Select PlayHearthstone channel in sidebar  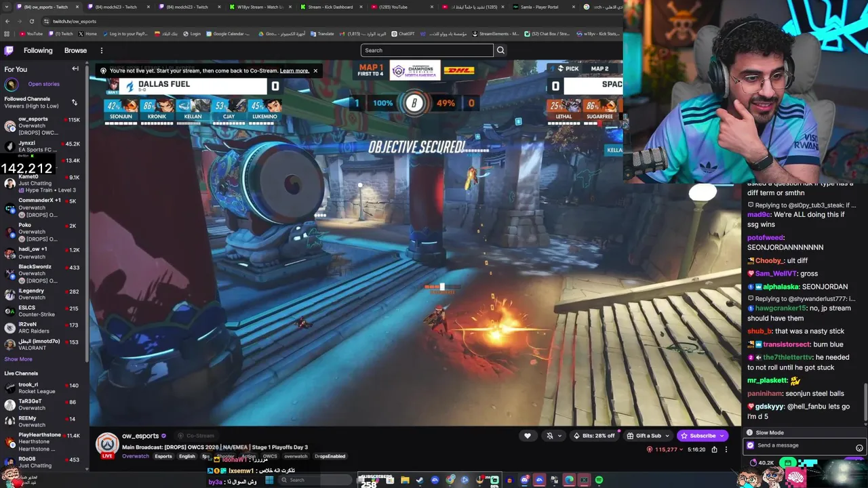pos(43,441)
